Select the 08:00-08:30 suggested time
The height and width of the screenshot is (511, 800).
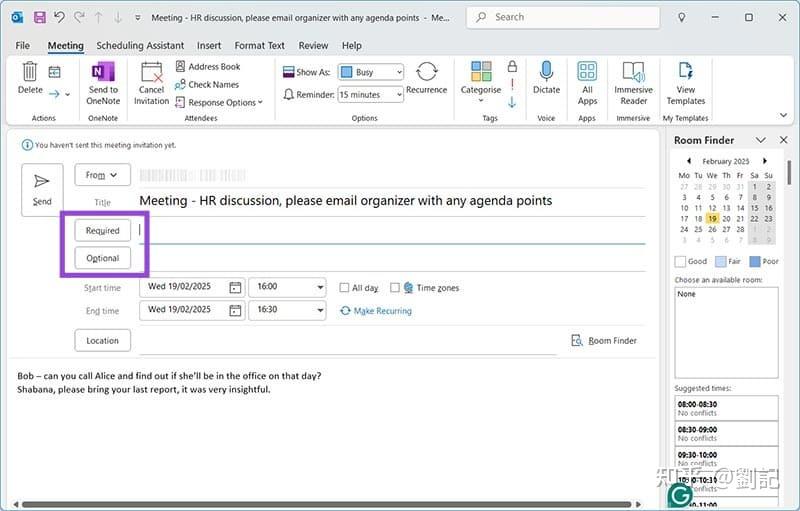(x=726, y=408)
